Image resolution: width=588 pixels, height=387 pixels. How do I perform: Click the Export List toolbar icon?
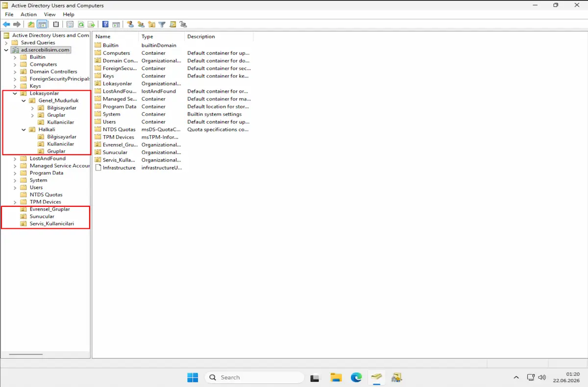pos(91,24)
